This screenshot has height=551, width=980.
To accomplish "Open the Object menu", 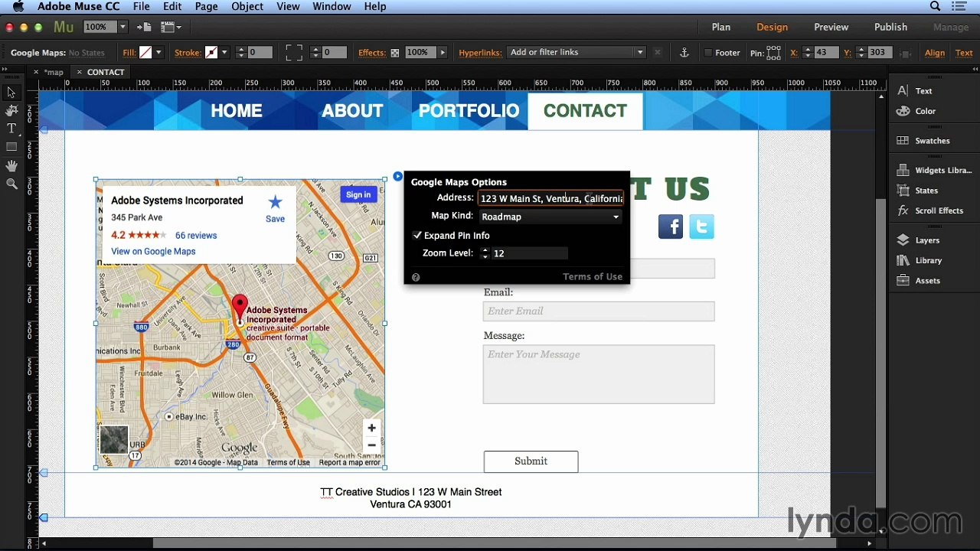I will 247,7.
